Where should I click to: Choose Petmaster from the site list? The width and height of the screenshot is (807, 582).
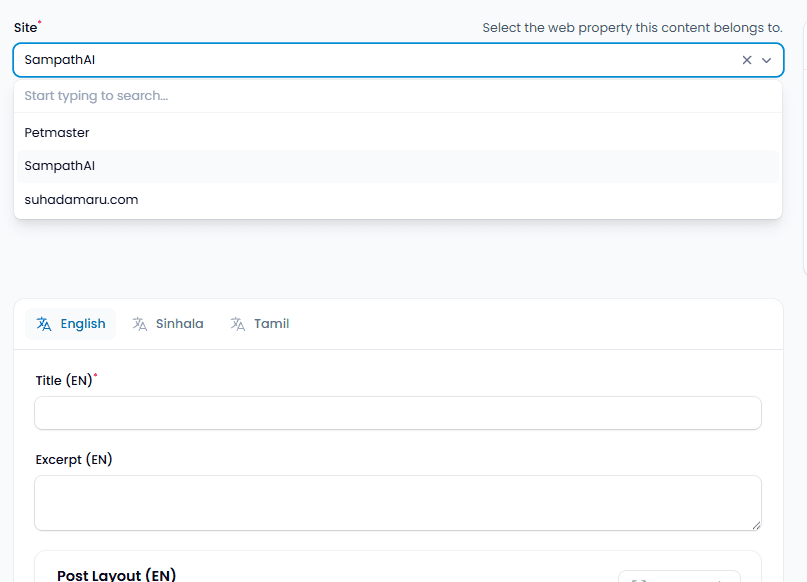click(398, 133)
